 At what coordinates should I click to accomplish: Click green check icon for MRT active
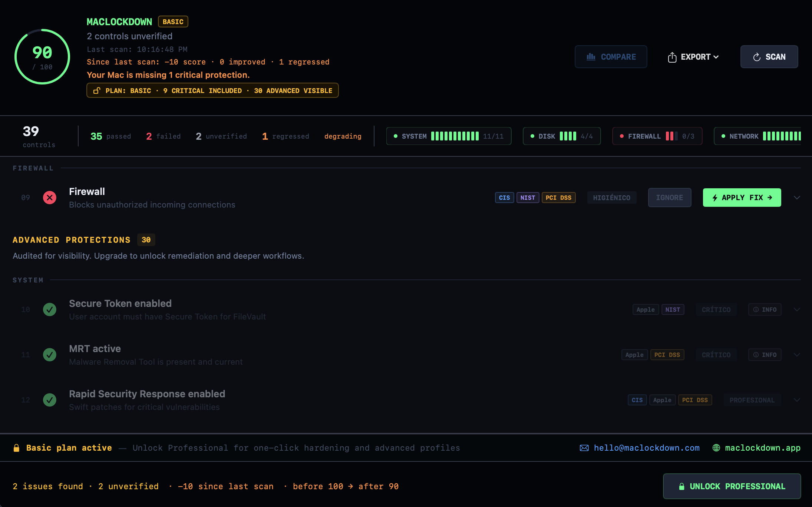50,355
